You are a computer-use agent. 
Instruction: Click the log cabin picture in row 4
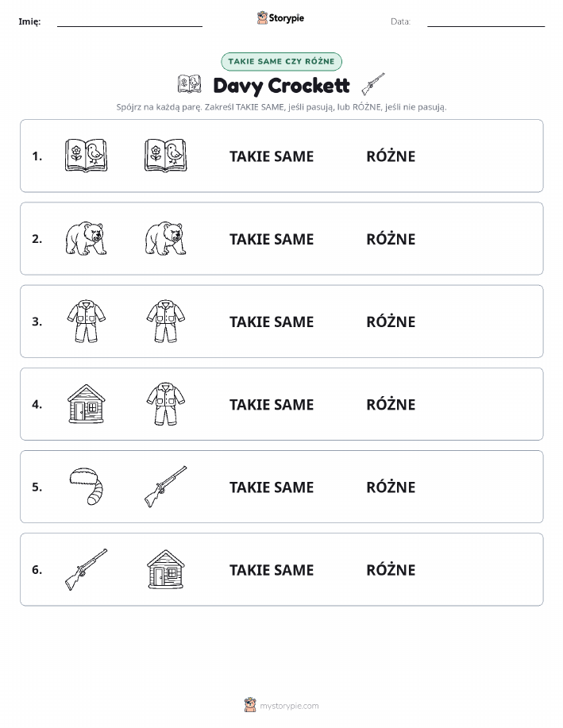(86, 403)
